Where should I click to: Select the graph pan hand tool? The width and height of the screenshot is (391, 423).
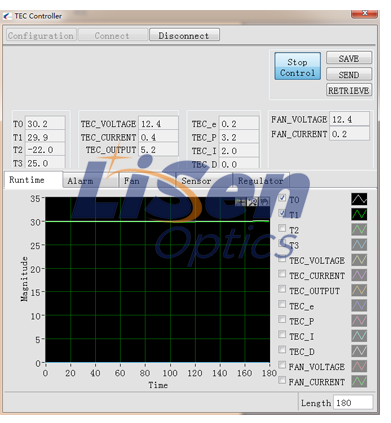(x=264, y=202)
